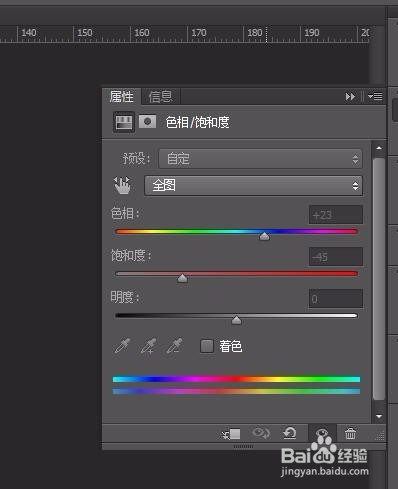Viewport: 398px width, 489px height.
Task: Click the 明度 value field showing 0
Action: [x=336, y=299]
